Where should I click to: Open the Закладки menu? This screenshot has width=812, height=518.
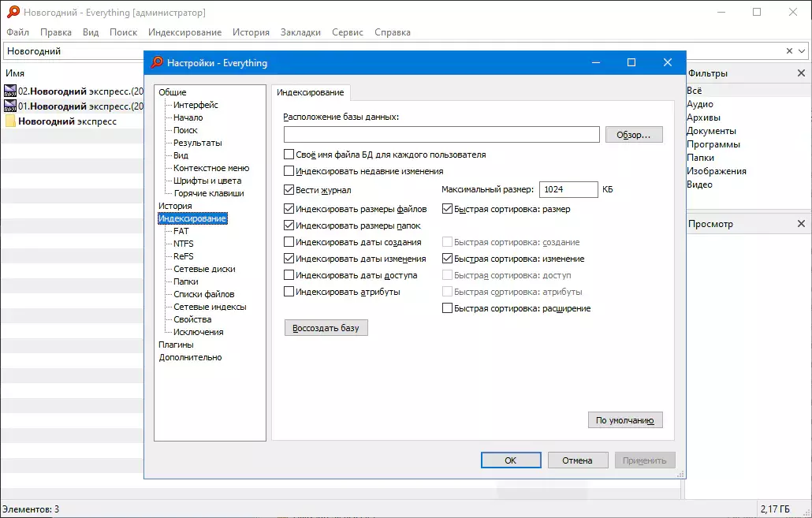300,32
